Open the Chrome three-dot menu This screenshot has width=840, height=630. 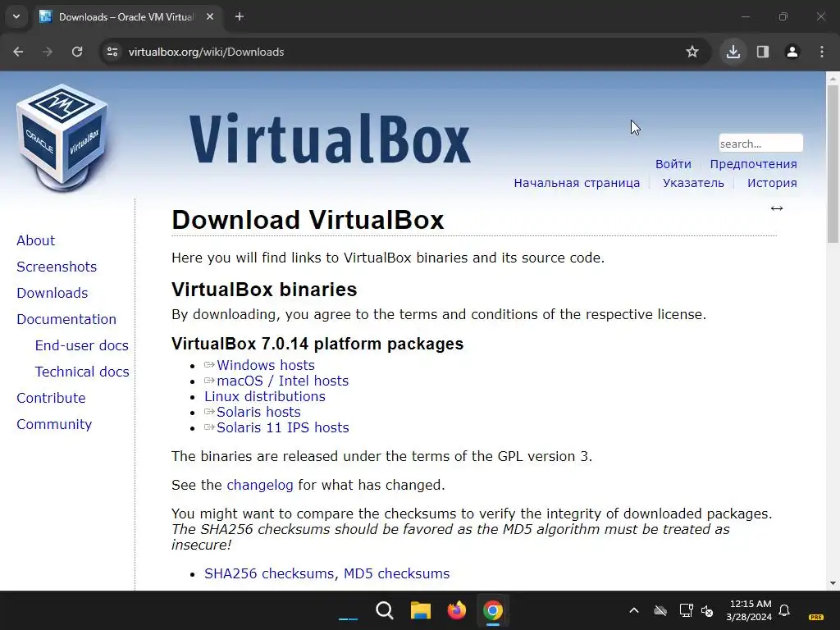pyautogui.click(x=822, y=52)
